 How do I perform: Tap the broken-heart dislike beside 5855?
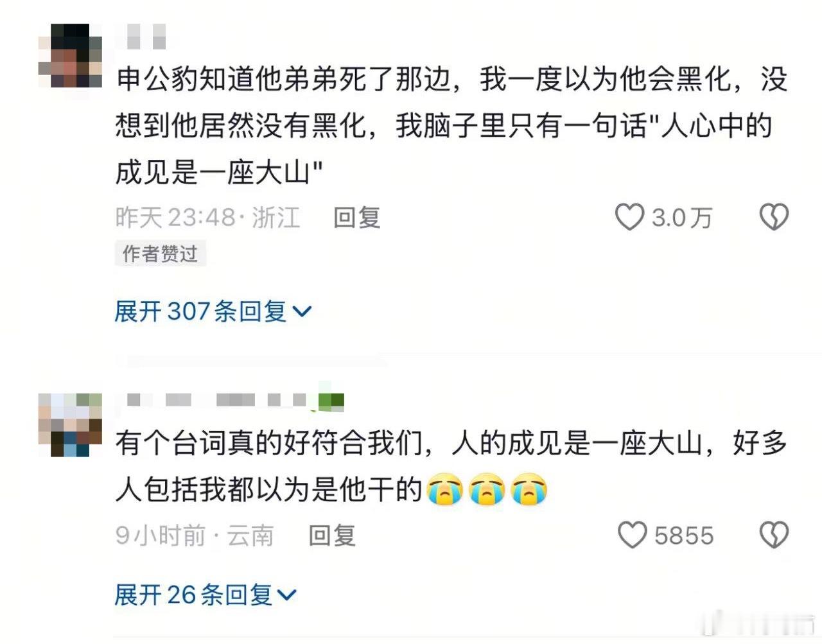(x=774, y=535)
